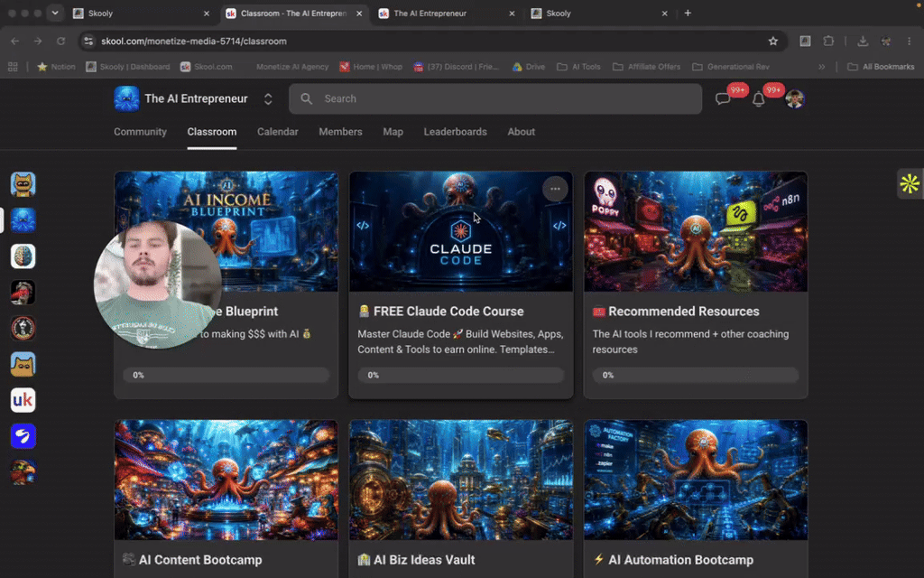Open the tab search dropdown arrow
The height and width of the screenshot is (578, 924).
55,13
